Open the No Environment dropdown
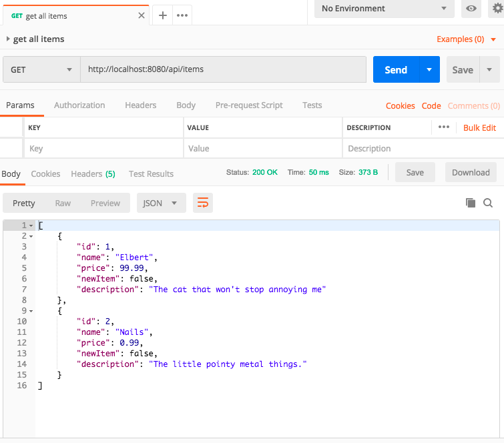 coord(385,9)
